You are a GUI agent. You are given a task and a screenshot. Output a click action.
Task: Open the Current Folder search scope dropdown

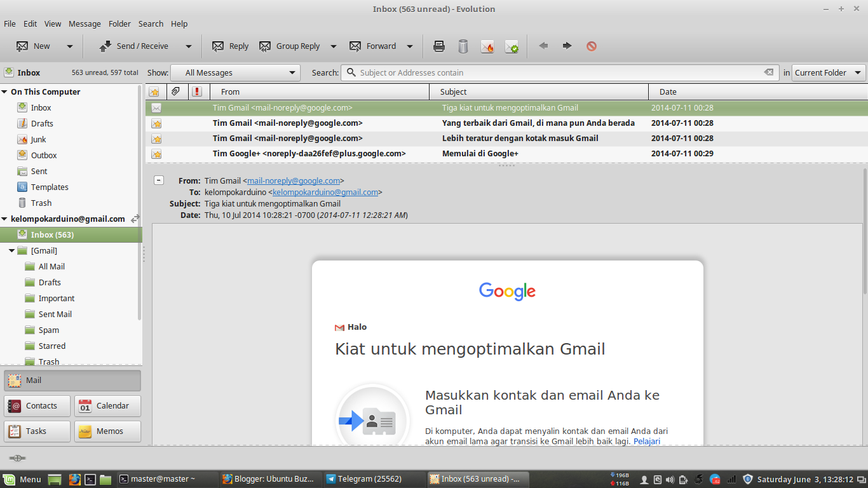(829, 72)
